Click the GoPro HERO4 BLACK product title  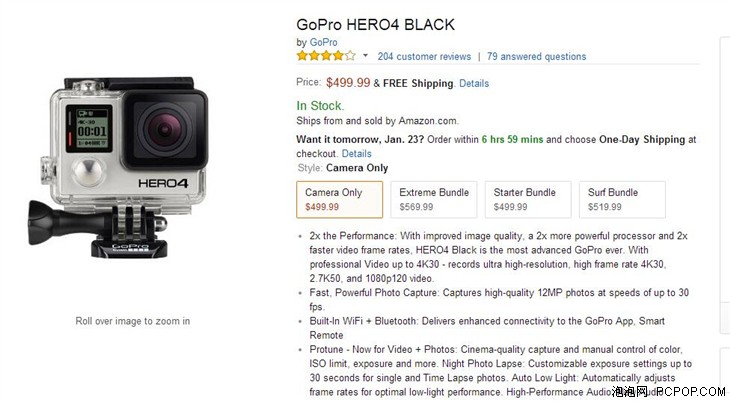coord(375,24)
